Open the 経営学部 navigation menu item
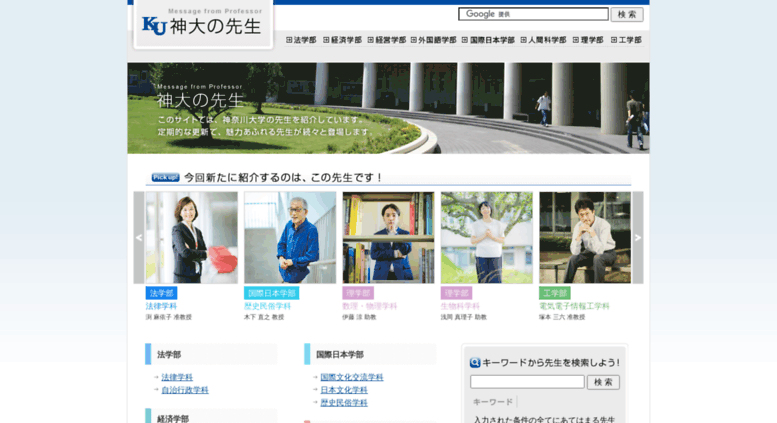The image size is (777, 423). click(x=387, y=40)
